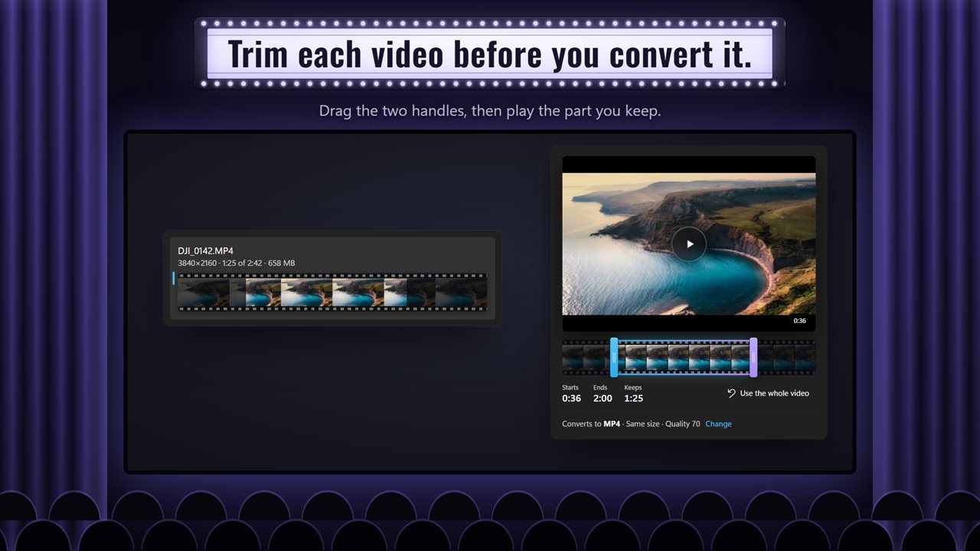
Task: Click the file details 3840×2160 line
Action: [x=237, y=263]
